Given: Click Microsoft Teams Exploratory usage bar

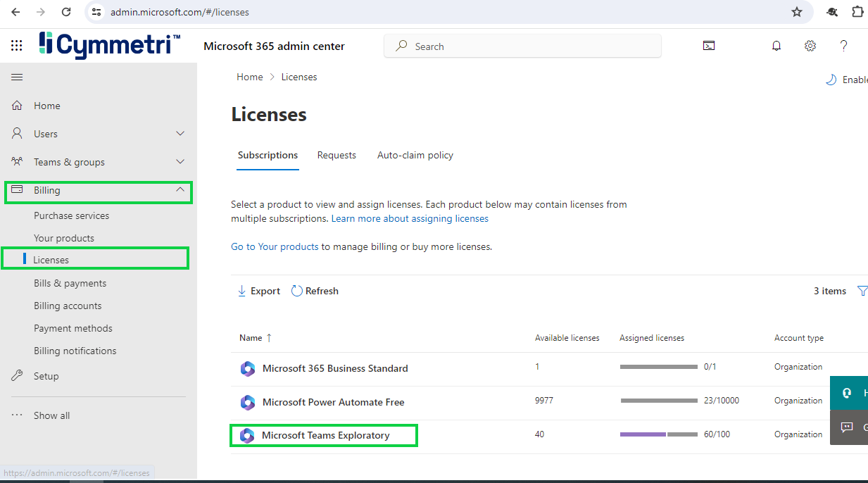Looking at the screenshot, I should [x=659, y=434].
